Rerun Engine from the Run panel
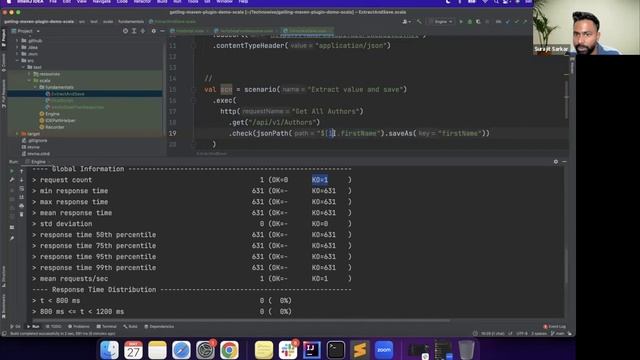This screenshot has height=360, width=640. click(x=12, y=171)
